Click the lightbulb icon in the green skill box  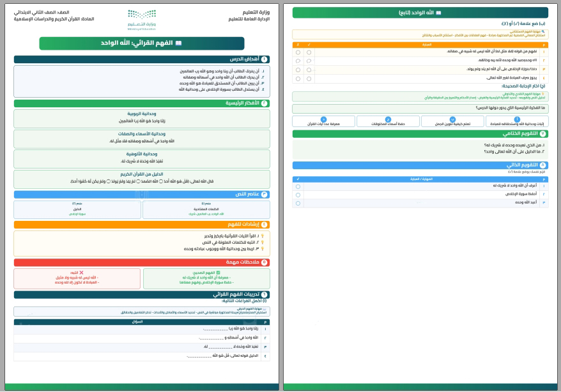[x=543, y=94]
